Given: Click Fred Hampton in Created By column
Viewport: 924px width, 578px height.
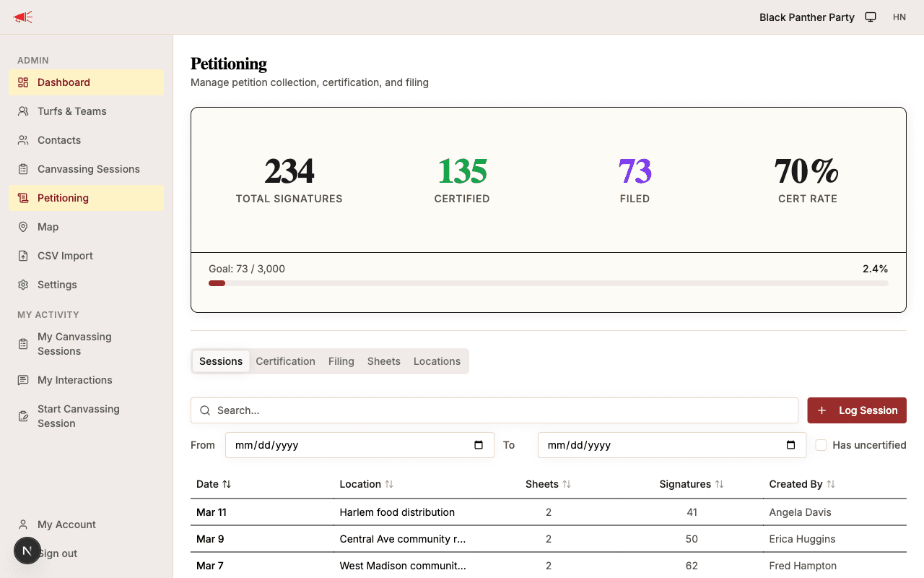Looking at the screenshot, I should pyautogui.click(x=803, y=566).
